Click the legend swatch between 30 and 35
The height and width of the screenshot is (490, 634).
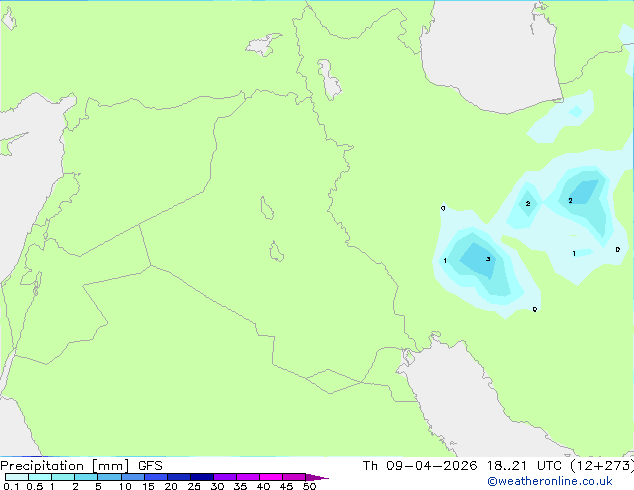click(224, 477)
